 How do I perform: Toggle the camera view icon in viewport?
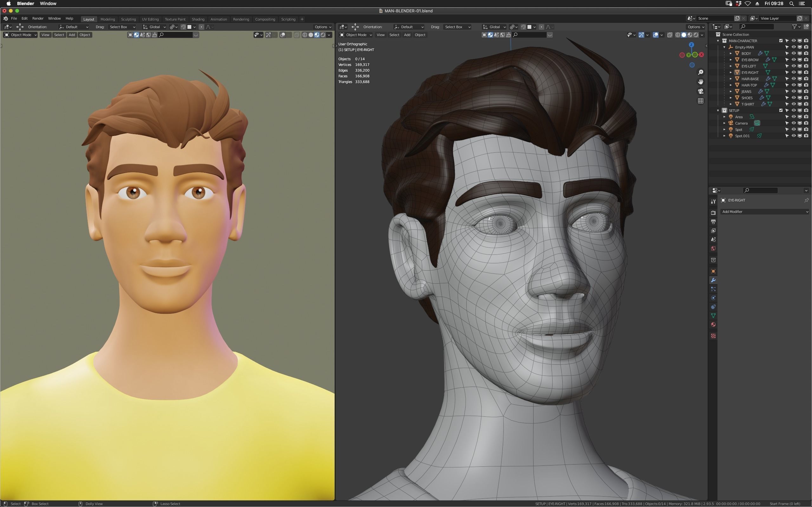(x=701, y=91)
